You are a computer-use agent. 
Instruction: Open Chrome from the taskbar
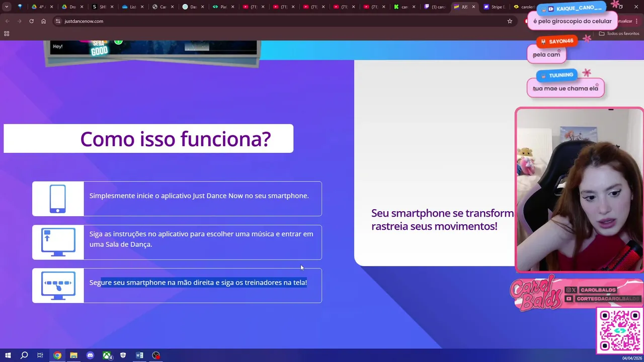tap(57, 355)
